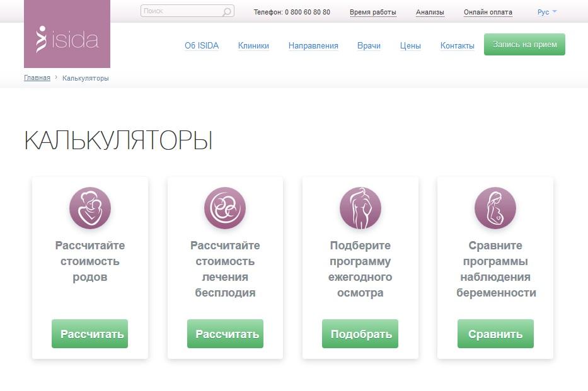588x391 pixels.
Task: Open the Об ISIDA menu item
Action: (202, 46)
